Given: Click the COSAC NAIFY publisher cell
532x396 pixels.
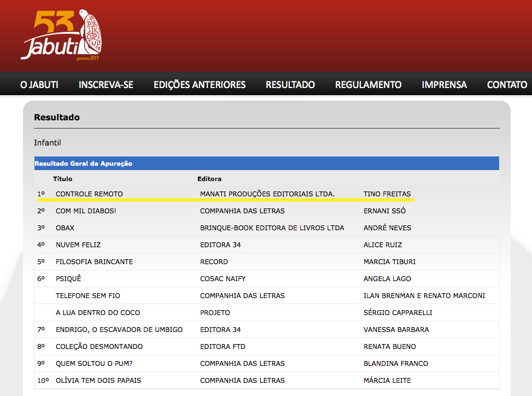Looking at the screenshot, I should (223, 278).
